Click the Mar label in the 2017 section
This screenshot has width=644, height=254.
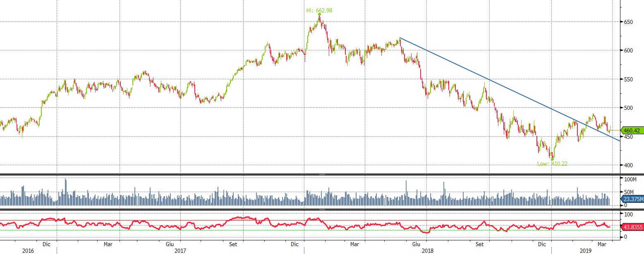(108, 244)
